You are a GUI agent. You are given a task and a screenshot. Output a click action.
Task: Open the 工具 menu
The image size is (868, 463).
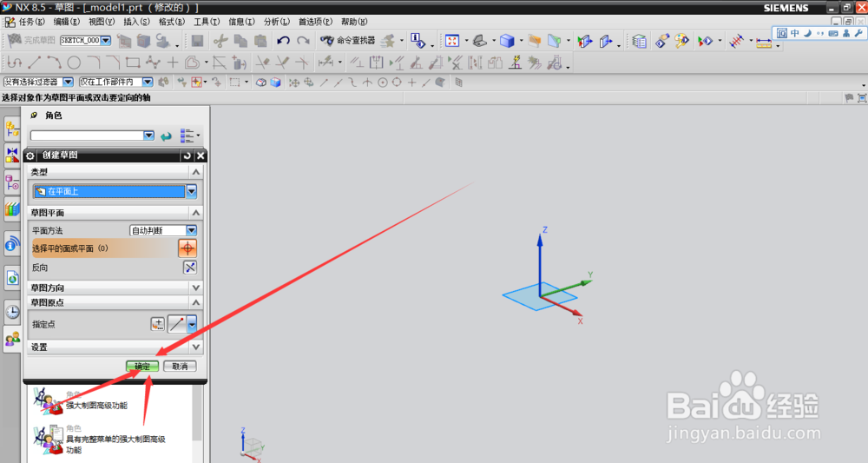(207, 22)
